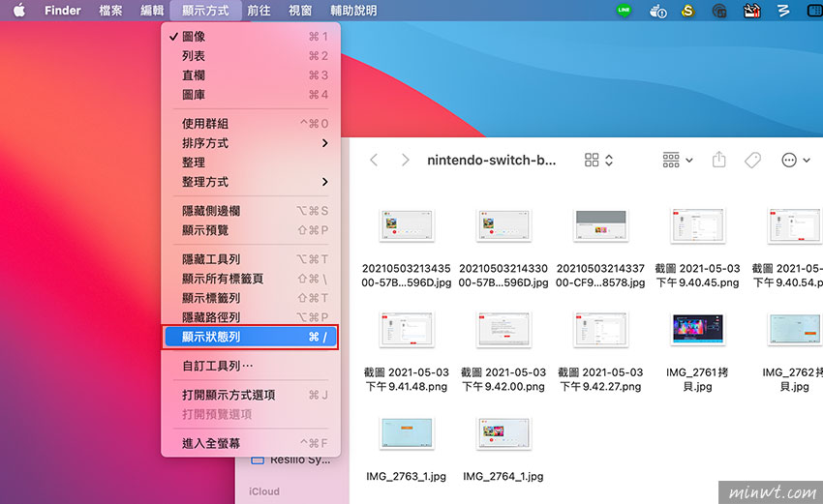Toggle 顯示標籤列 option
This screenshot has height=504, width=823.
251,297
